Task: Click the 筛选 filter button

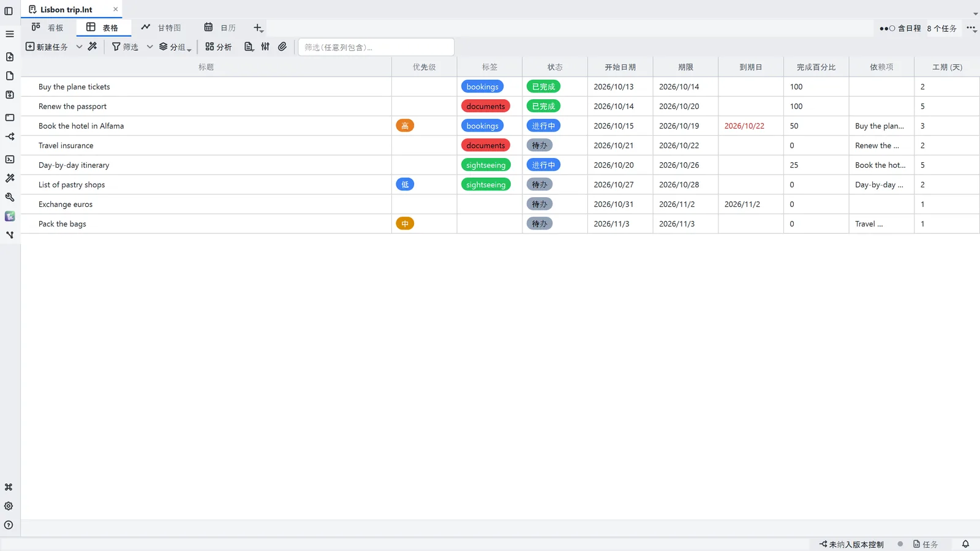Action: pyautogui.click(x=125, y=47)
